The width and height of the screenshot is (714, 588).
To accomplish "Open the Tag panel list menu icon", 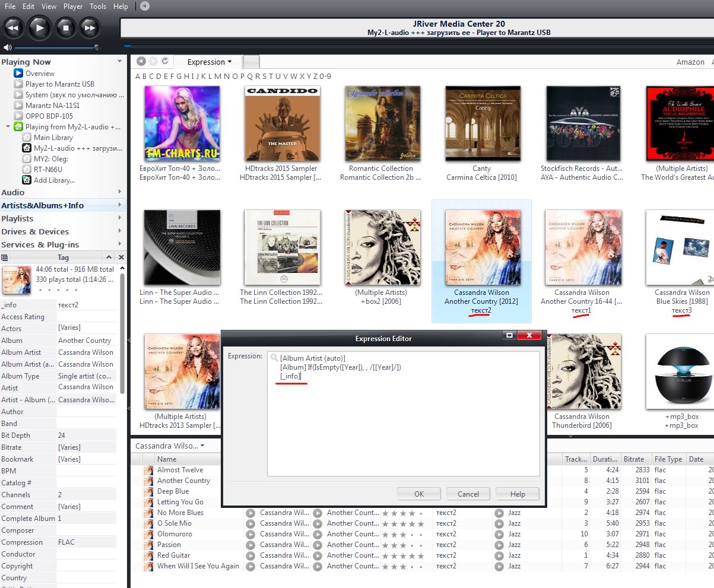I will pos(5,258).
